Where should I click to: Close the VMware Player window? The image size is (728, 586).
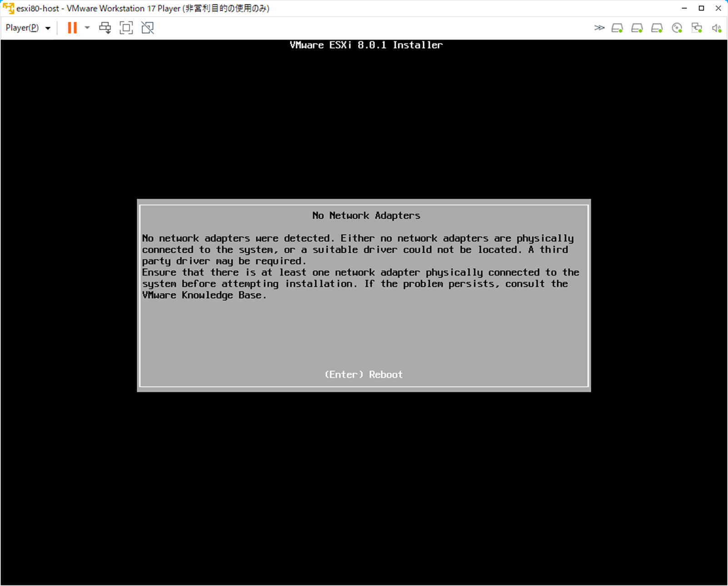pos(718,8)
